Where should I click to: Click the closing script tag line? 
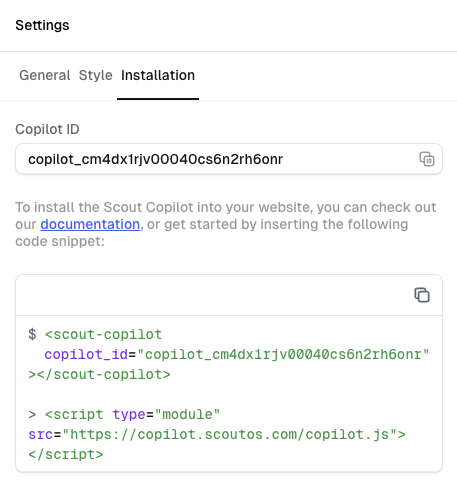pos(66,454)
